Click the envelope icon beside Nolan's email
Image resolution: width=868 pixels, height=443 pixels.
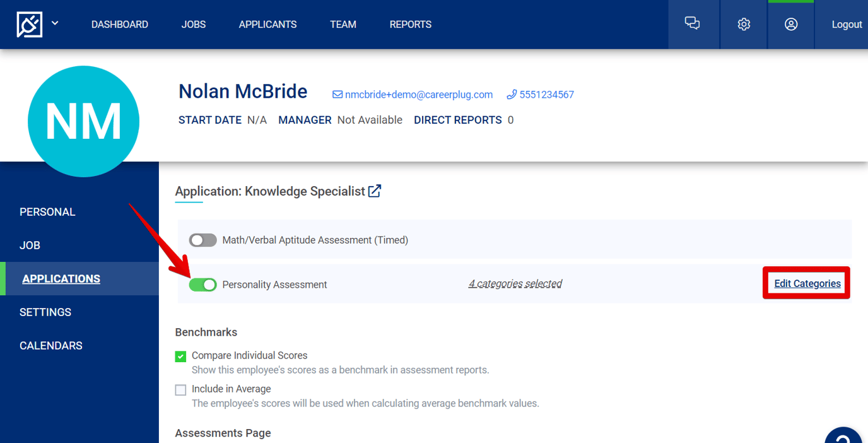pyautogui.click(x=337, y=93)
